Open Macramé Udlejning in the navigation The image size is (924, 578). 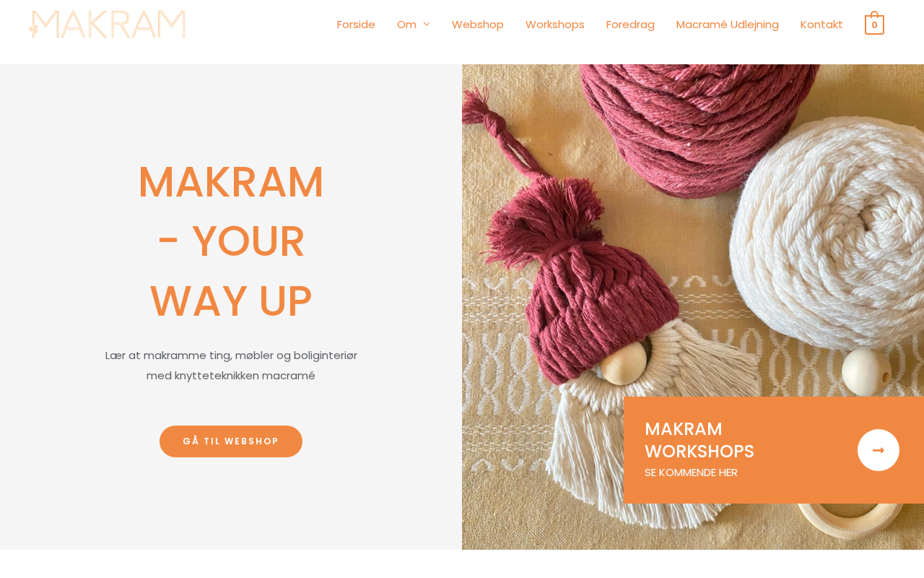(728, 25)
